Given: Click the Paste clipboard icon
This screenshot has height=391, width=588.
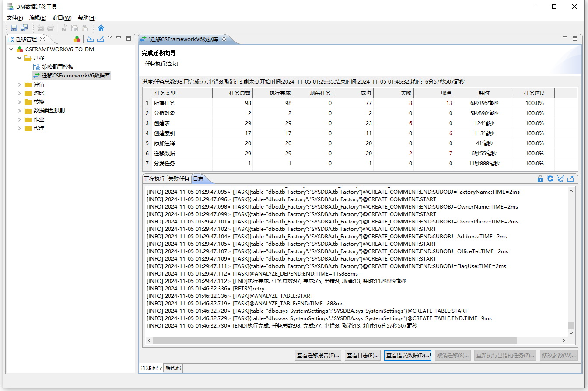Looking at the screenshot, I should [x=85, y=28].
